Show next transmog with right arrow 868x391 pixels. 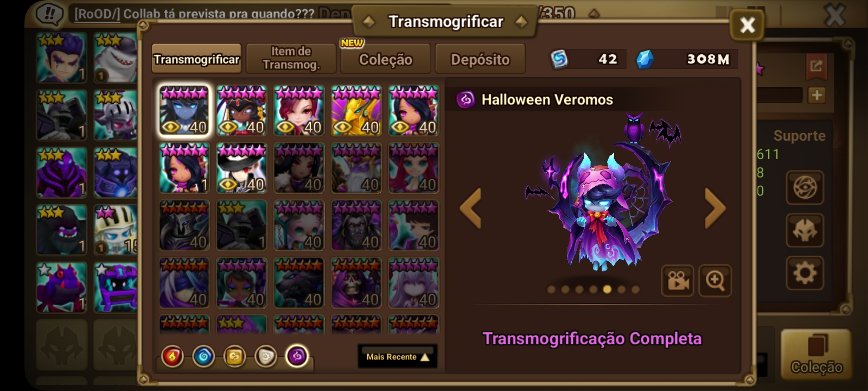[715, 209]
